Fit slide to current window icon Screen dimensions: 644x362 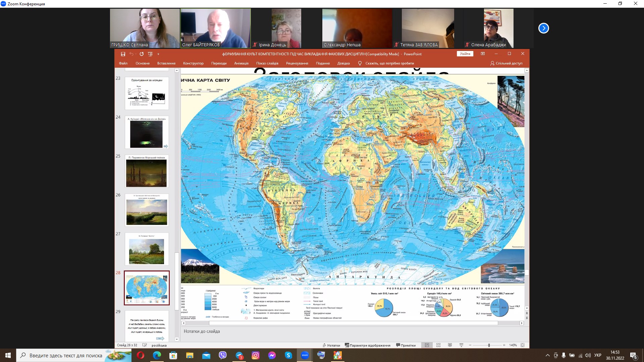point(523,345)
